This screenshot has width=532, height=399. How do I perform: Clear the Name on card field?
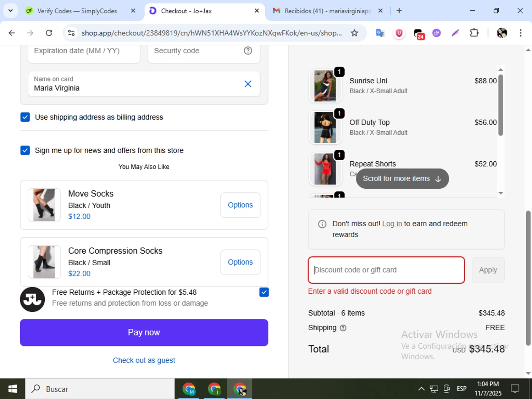pyautogui.click(x=248, y=84)
